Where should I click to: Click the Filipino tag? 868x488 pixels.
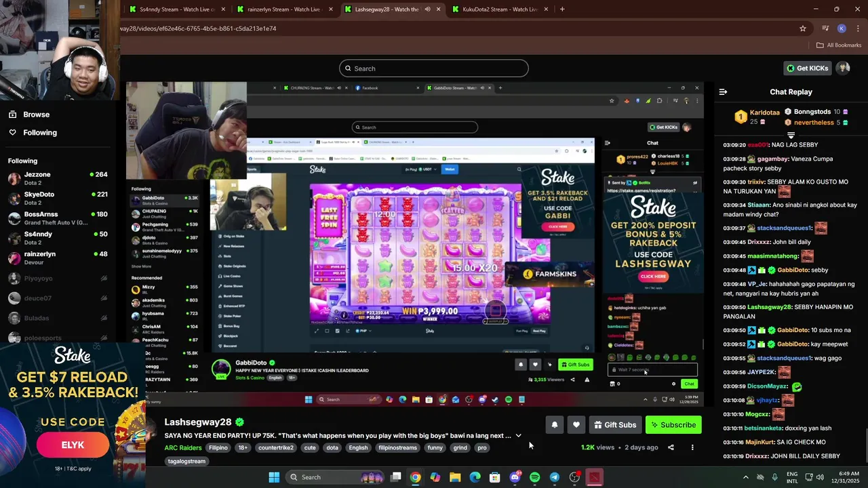[x=218, y=448]
